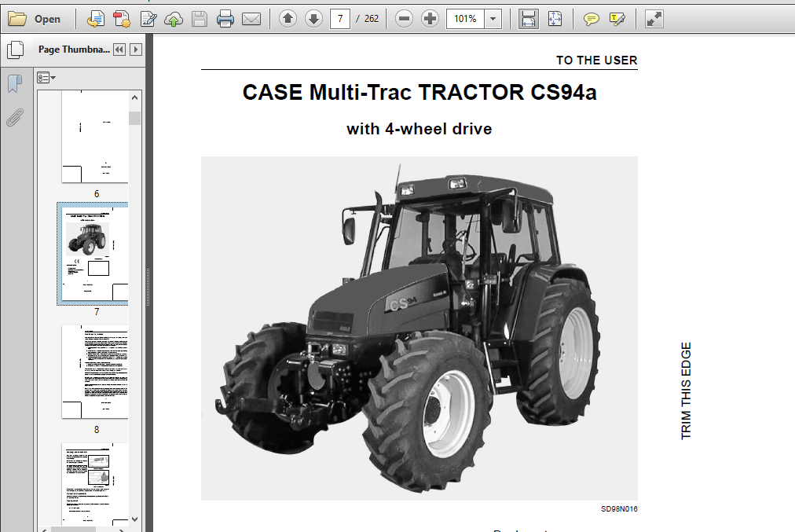Image resolution: width=795 pixels, height=532 pixels.
Task: Zoom in with the plus button
Action: coord(430,20)
